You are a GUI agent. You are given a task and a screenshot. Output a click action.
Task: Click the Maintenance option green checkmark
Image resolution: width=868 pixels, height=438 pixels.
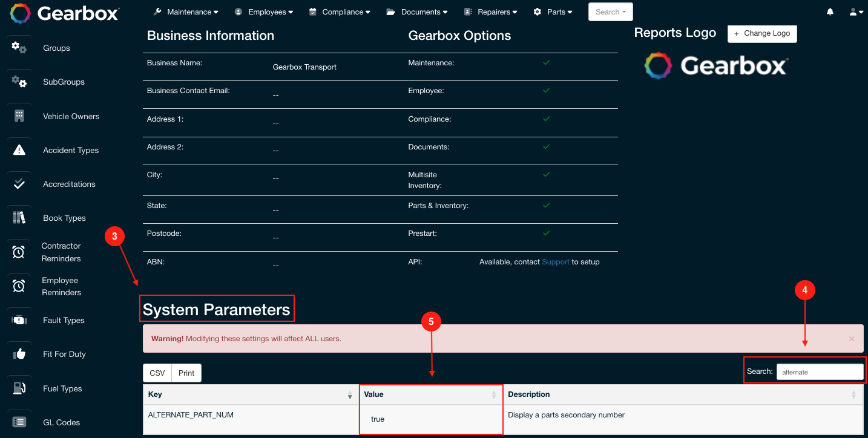click(x=546, y=62)
